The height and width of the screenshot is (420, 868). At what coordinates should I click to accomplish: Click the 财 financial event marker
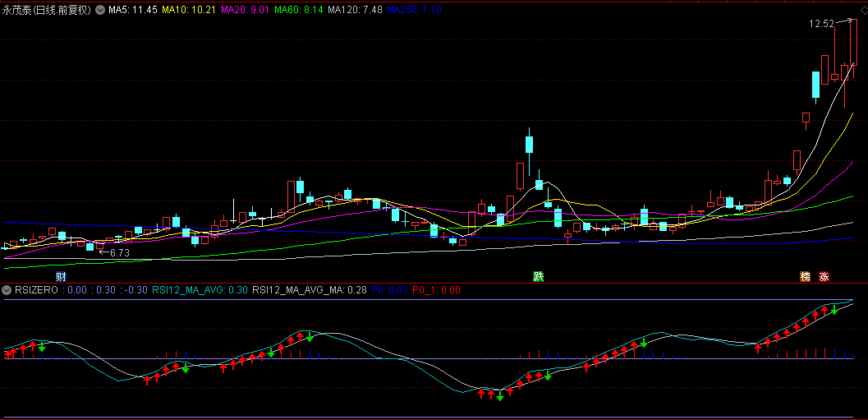coord(61,275)
